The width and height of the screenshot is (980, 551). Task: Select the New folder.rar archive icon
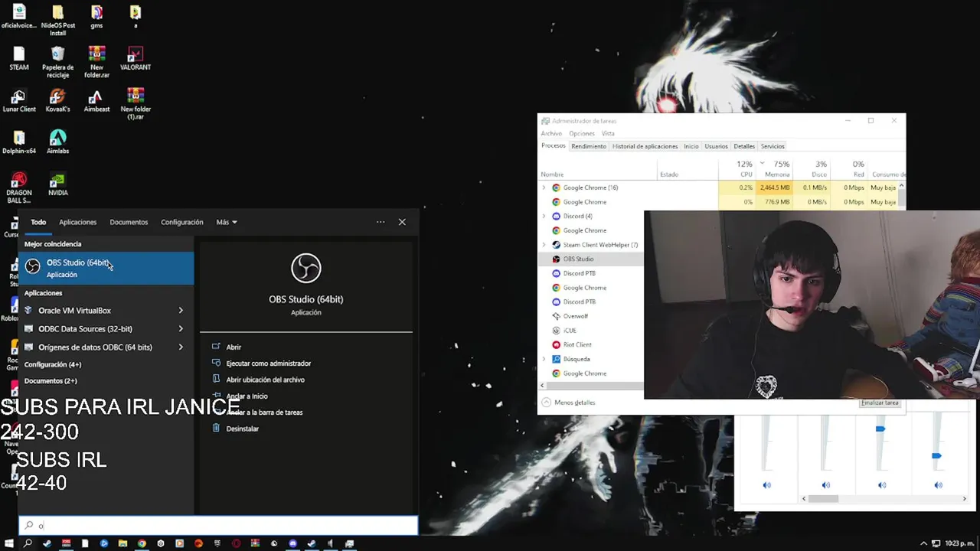click(96, 62)
